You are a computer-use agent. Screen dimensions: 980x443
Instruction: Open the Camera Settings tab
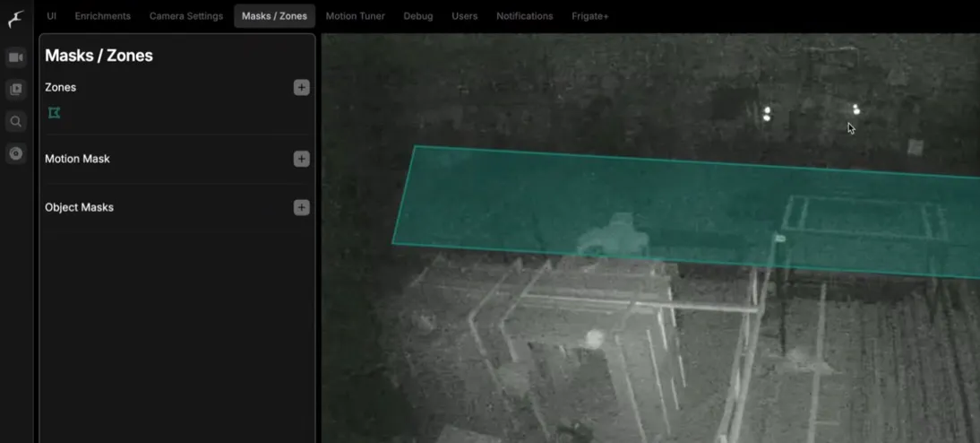click(x=186, y=16)
